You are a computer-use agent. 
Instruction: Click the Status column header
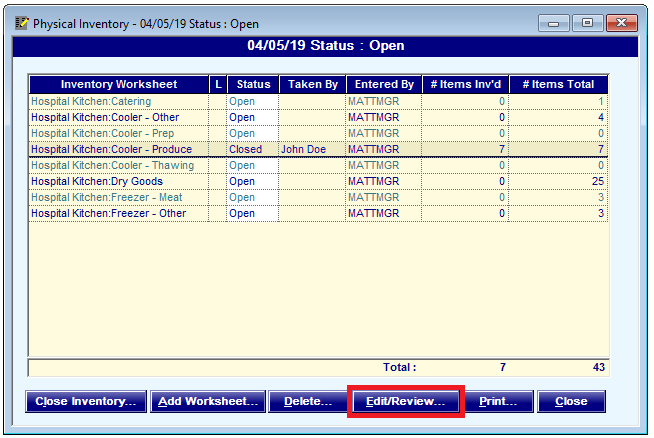pos(252,85)
